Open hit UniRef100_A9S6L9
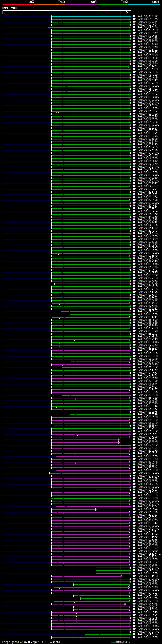The width and height of the screenshot is (162, 644). point(145,30)
